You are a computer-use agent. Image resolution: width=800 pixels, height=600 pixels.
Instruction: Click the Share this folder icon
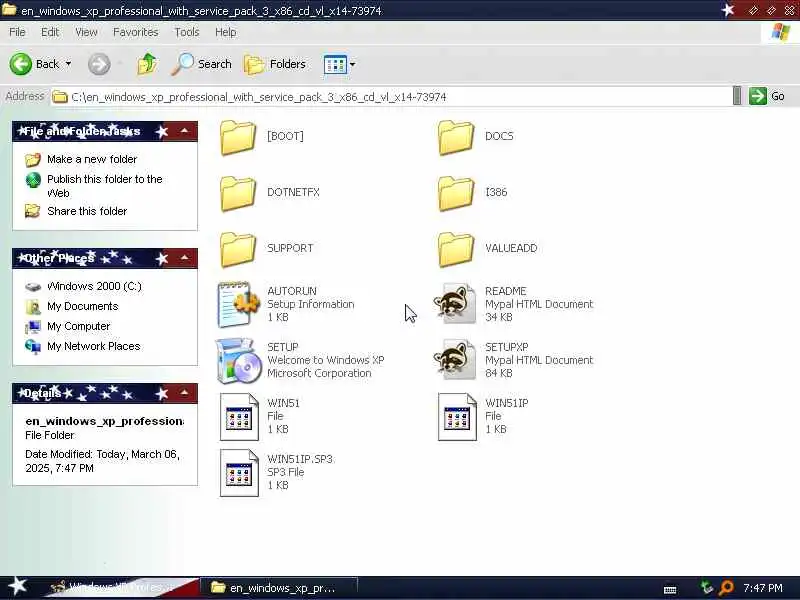(x=33, y=211)
